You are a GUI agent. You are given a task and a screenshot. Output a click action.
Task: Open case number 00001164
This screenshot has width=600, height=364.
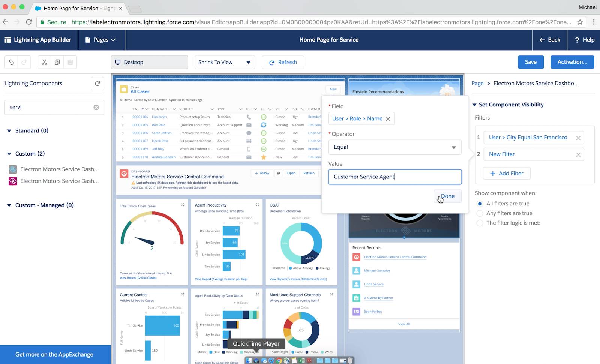click(x=140, y=117)
